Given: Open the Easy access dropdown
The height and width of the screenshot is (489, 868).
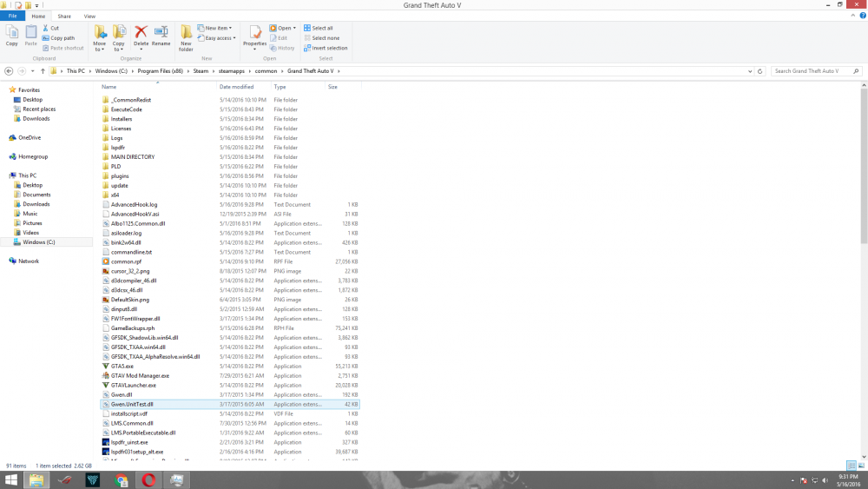Looking at the screenshot, I should 216,37.
